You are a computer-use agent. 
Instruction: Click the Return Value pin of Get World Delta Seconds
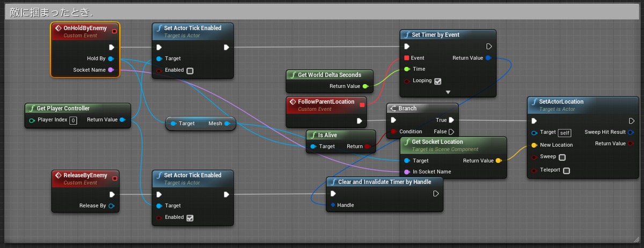coord(365,86)
